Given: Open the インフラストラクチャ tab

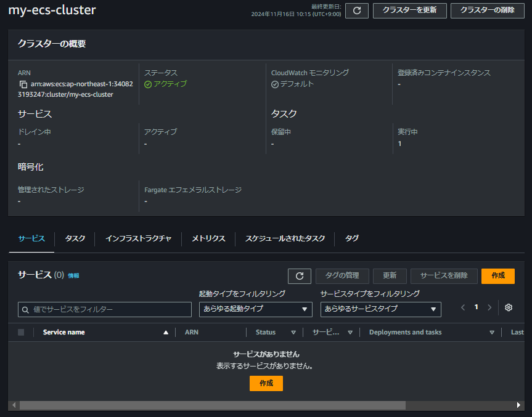Looking at the screenshot, I should click(138, 238).
